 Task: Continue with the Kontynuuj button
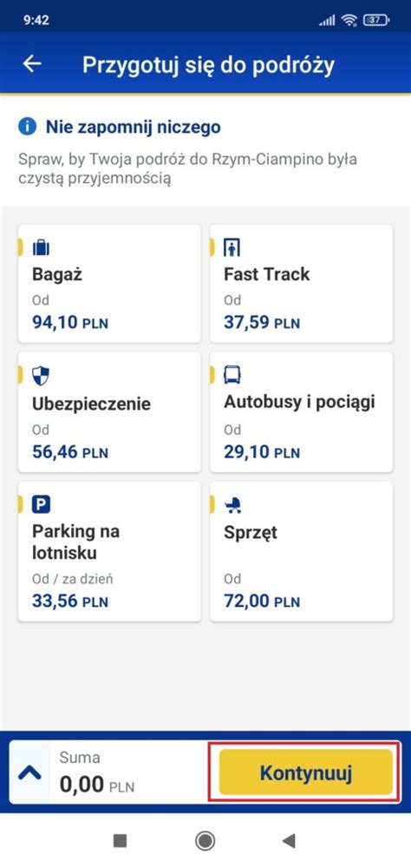[x=306, y=773]
